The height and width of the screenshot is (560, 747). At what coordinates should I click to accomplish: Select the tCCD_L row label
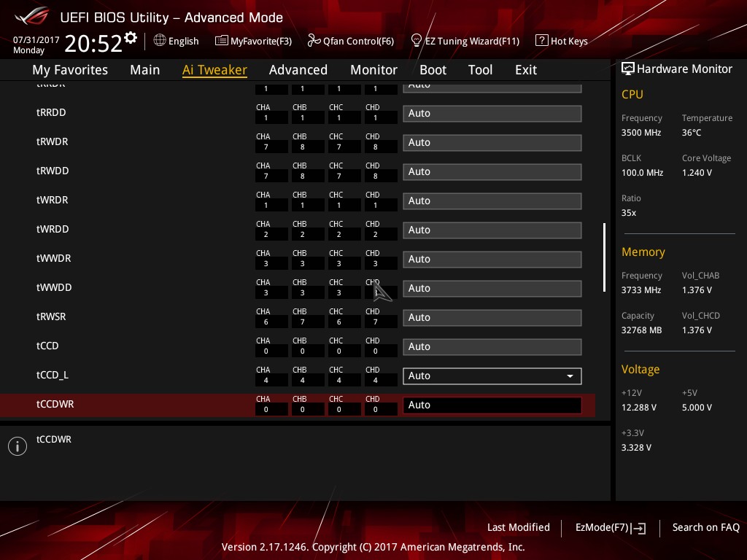pyautogui.click(x=53, y=375)
